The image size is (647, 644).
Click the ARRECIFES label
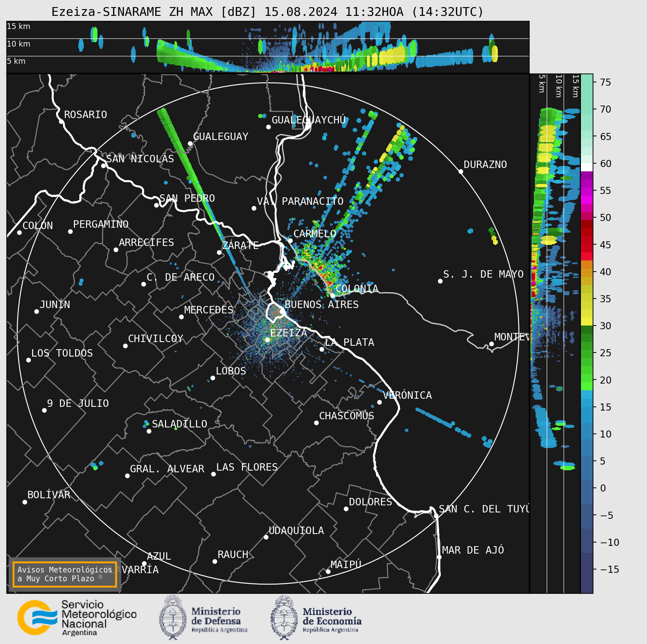(146, 243)
